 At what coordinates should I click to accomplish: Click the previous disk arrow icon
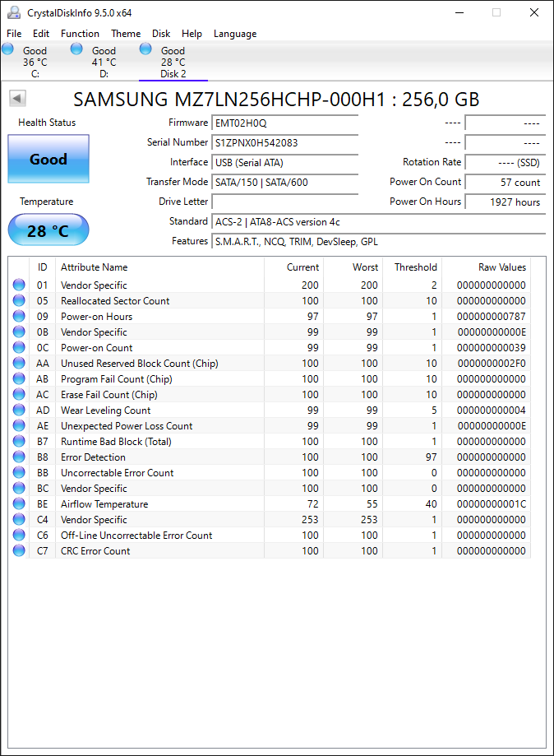click(x=17, y=99)
